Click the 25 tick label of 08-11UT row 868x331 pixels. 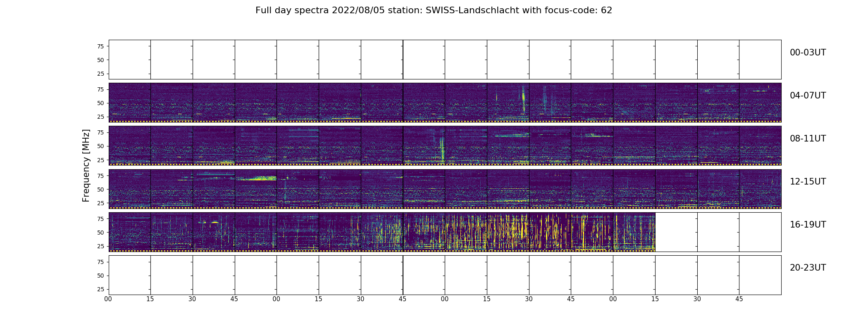[x=100, y=160]
